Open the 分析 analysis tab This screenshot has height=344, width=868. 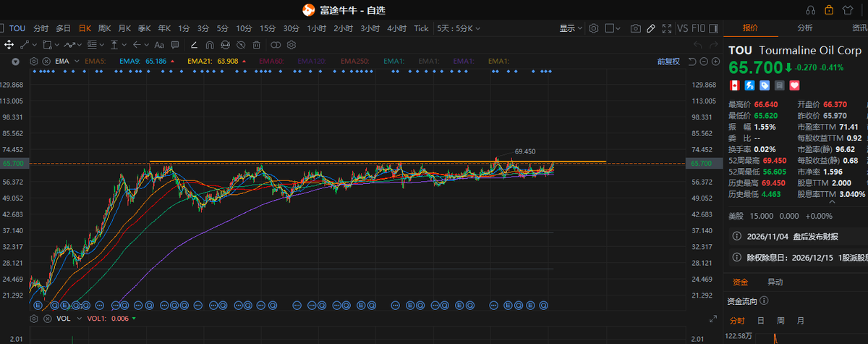pyautogui.click(x=804, y=28)
